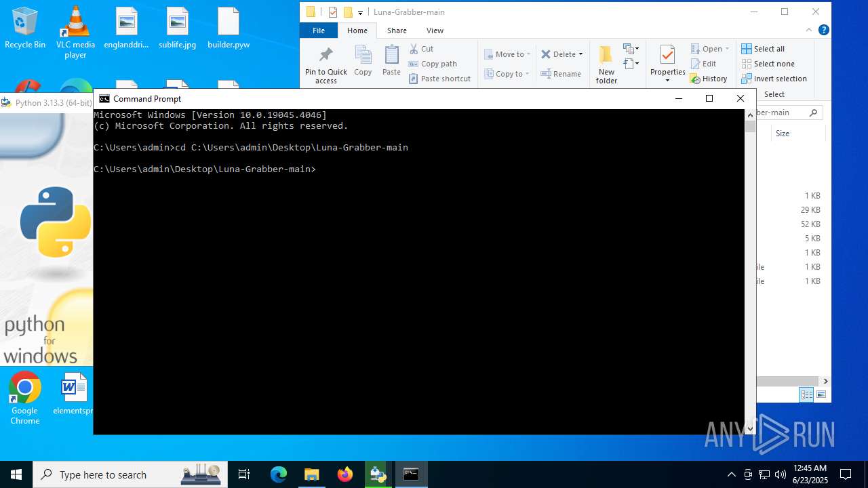Click Select all in Explorer ribbon
Screen dimensions: 868x488
pyautogui.click(x=763, y=49)
